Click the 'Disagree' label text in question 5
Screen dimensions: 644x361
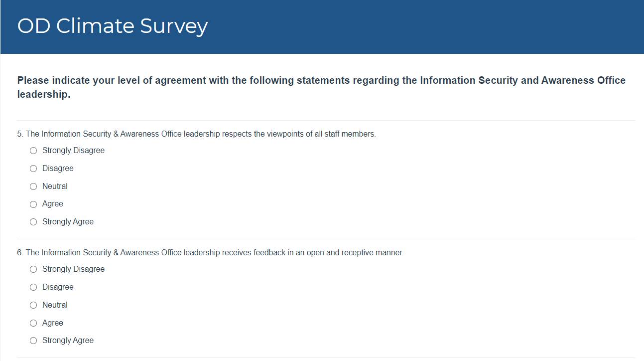tap(58, 169)
